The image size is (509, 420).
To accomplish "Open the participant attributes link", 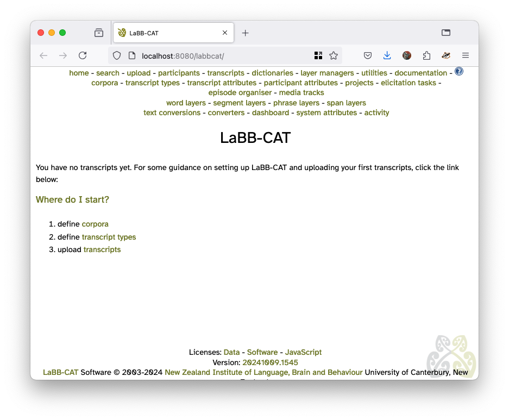I will 300,83.
